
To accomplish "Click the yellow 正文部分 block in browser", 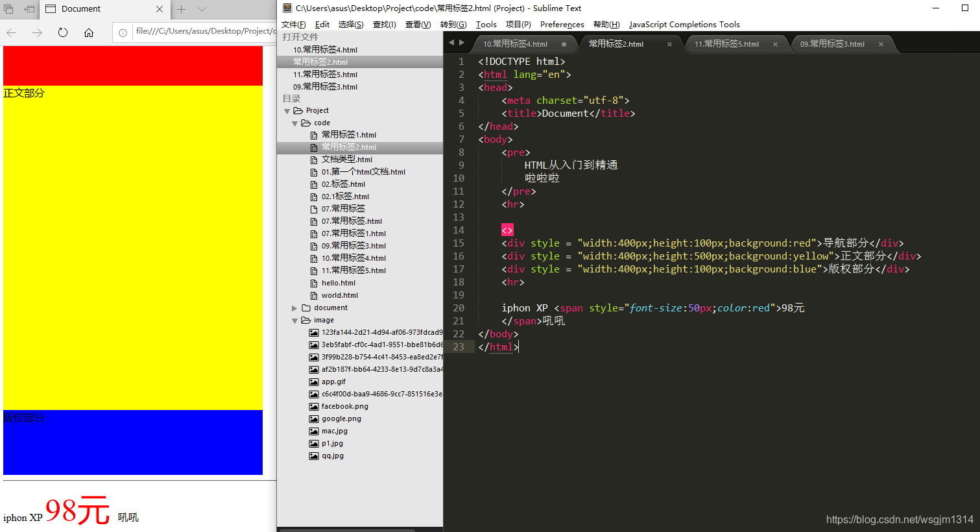I will pyautogui.click(x=133, y=248).
